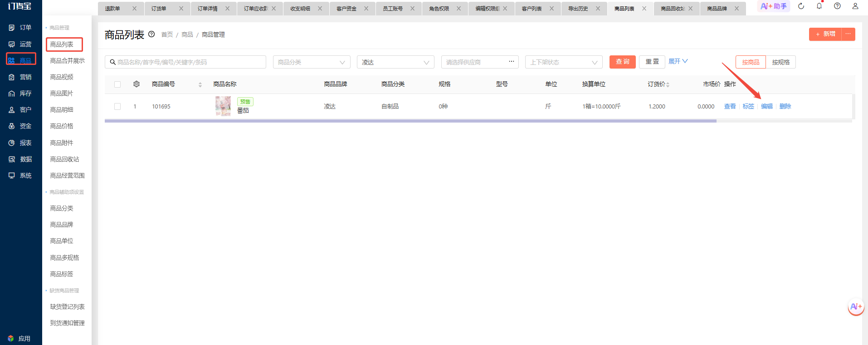Viewport: 868px width, 345px height.
Task: Click the top bar help question icon
Action: tap(837, 6)
